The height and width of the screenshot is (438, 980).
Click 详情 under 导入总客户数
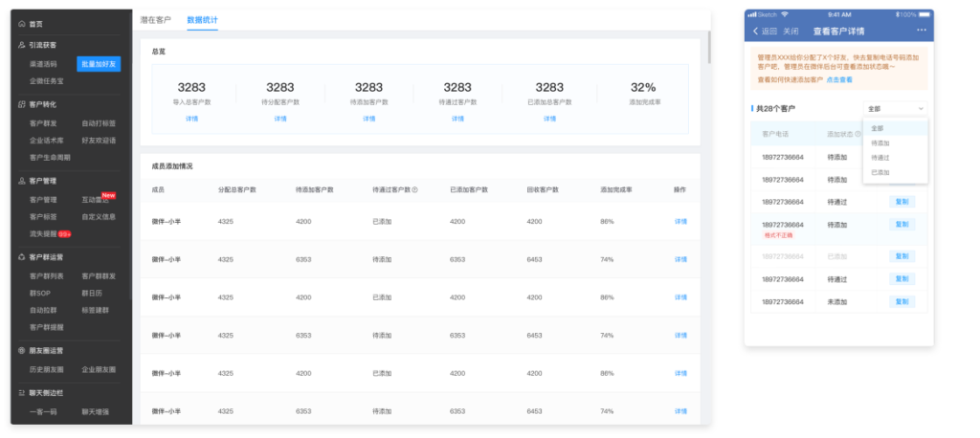(x=191, y=119)
